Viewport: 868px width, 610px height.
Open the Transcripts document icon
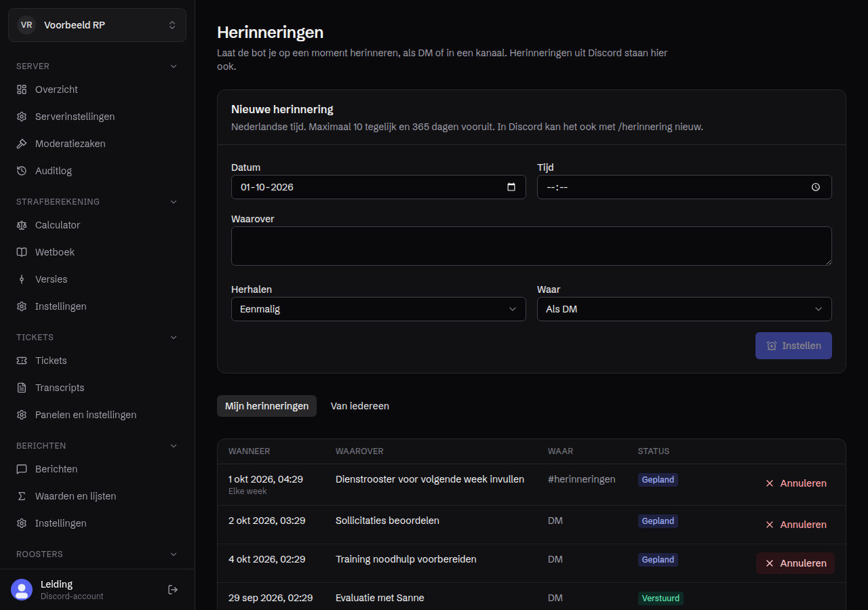[x=22, y=388]
